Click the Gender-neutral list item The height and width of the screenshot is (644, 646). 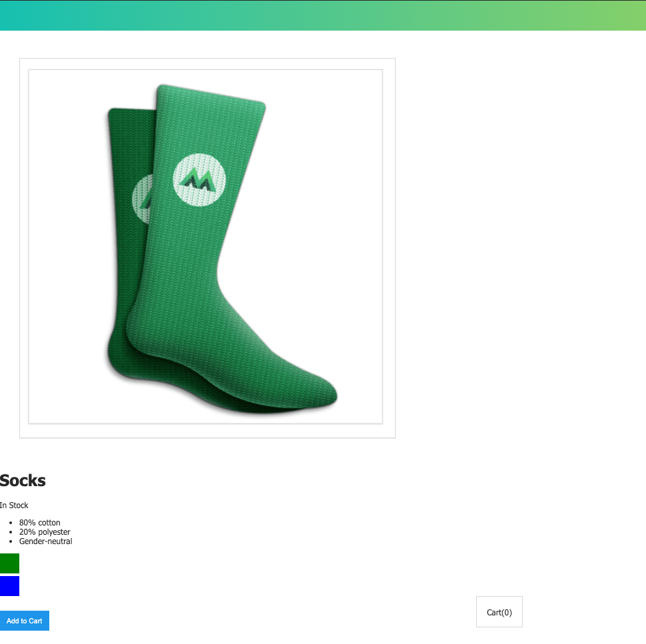pos(46,541)
